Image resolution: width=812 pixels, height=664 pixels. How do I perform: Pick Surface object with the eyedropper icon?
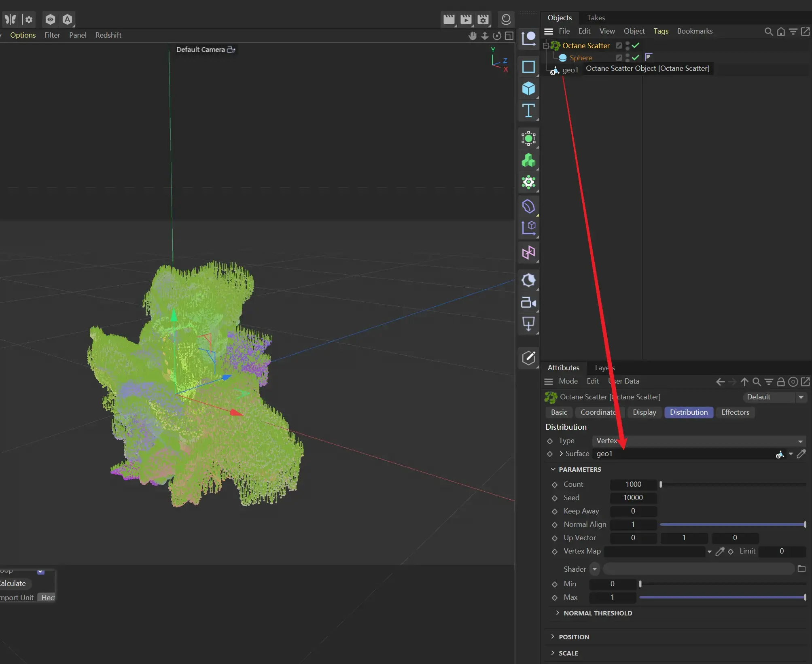pyautogui.click(x=801, y=454)
